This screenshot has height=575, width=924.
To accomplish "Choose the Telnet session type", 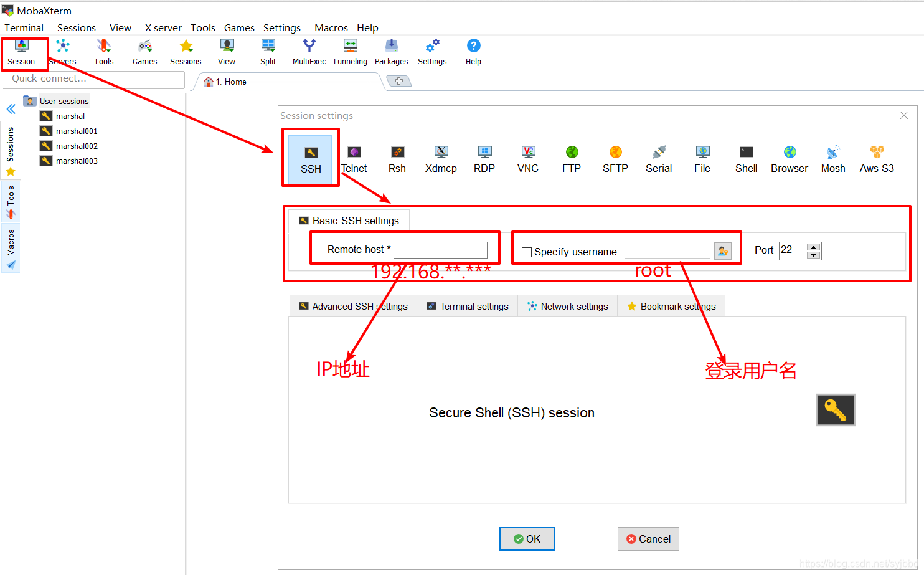I will click(x=354, y=160).
